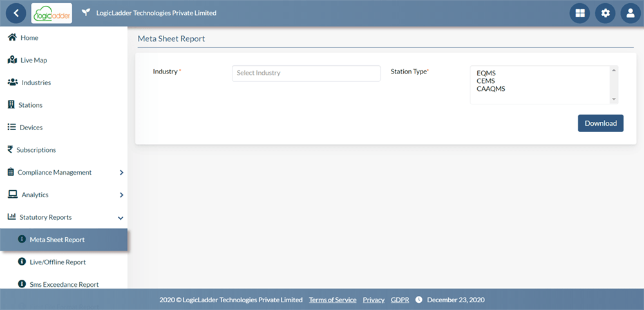This screenshot has height=310, width=644.
Task: Open the Privacy link in footer
Action: click(374, 300)
